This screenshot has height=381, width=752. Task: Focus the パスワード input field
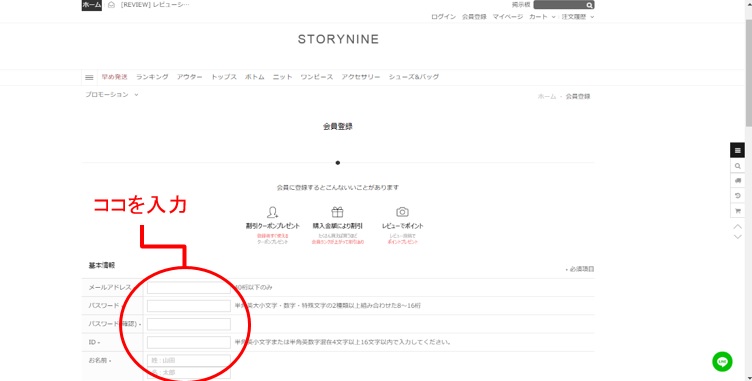(188, 306)
